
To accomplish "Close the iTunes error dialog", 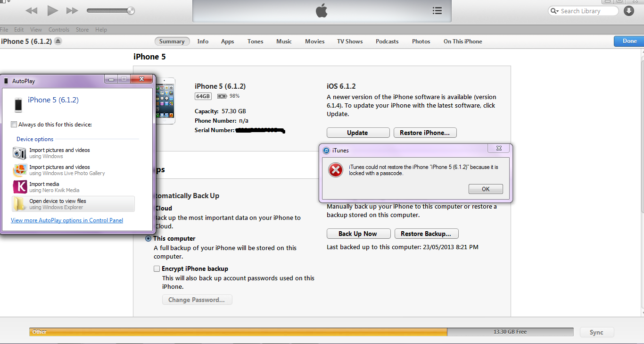I will (499, 149).
